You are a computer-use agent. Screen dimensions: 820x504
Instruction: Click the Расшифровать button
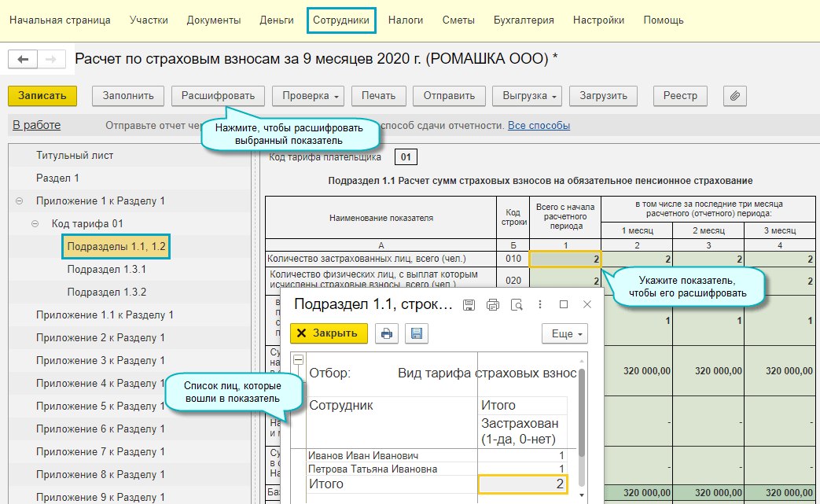pos(218,96)
